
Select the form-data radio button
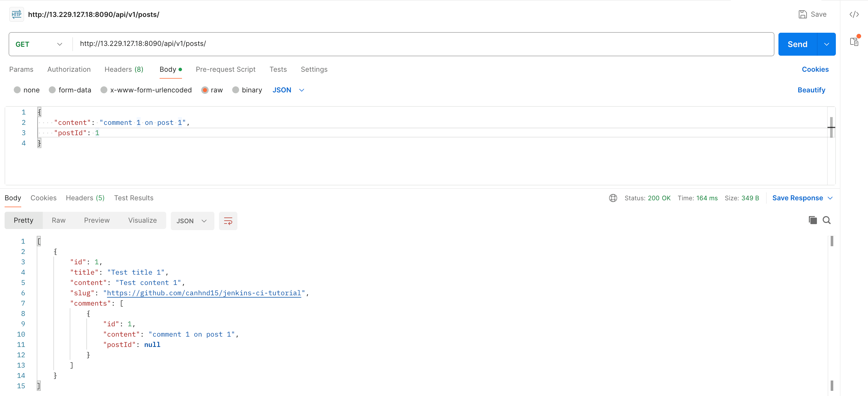[52, 90]
